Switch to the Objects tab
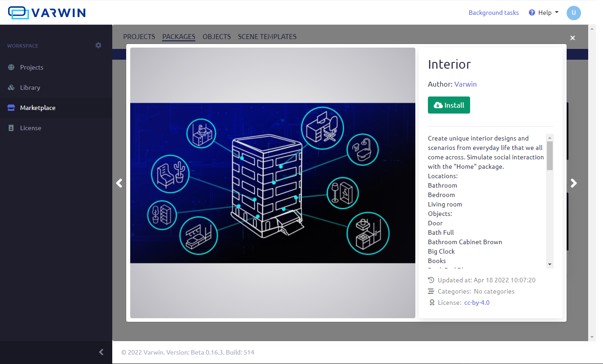This screenshot has width=603, height=364. pyautogui.click(x=216, y=37)
